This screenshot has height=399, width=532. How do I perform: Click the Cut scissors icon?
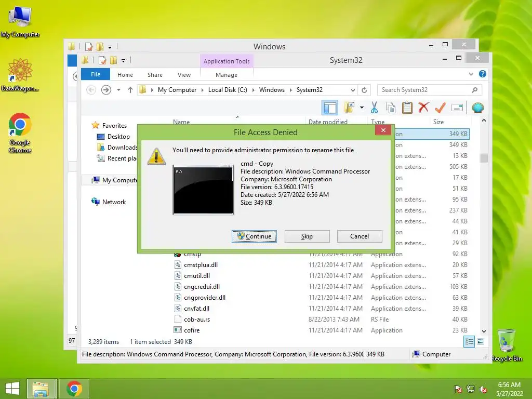click(x=374, y=108)
